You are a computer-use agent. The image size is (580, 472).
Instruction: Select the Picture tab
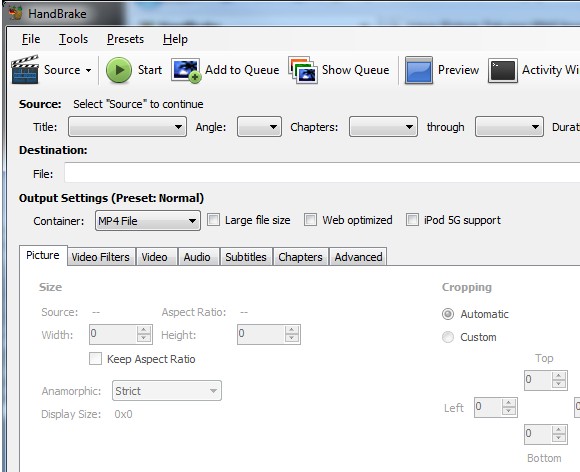(x=43, y=255)
